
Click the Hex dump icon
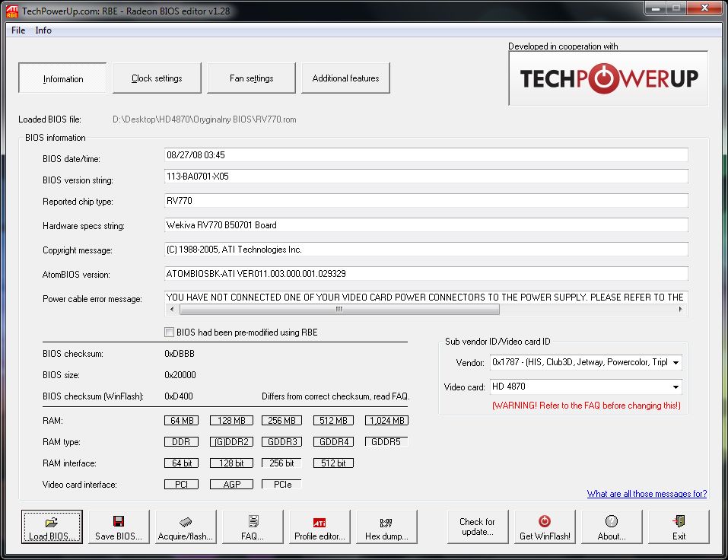point(386,523)
